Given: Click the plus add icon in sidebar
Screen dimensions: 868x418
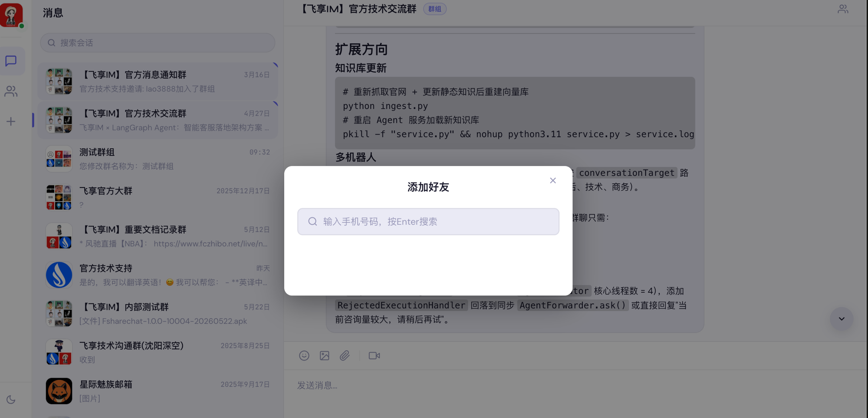Looking at the screenshot, I should (x=11, y=122).
